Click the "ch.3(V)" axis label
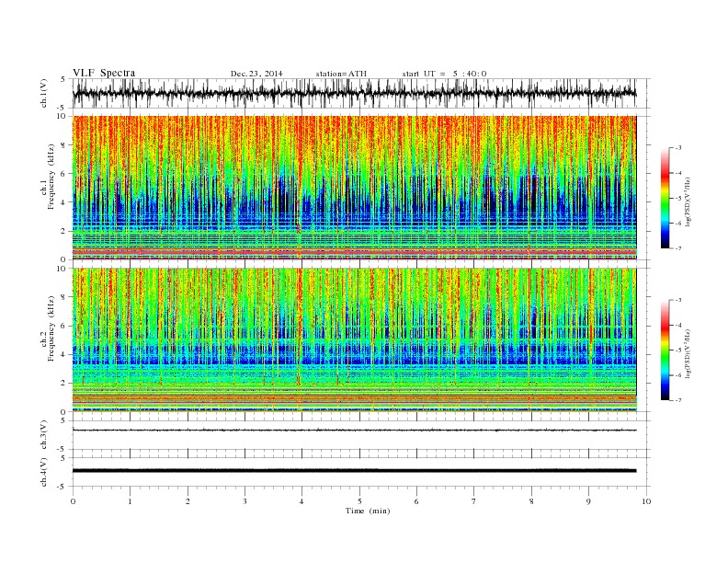The height and width of the screenshot is (563, 728). 44,435
